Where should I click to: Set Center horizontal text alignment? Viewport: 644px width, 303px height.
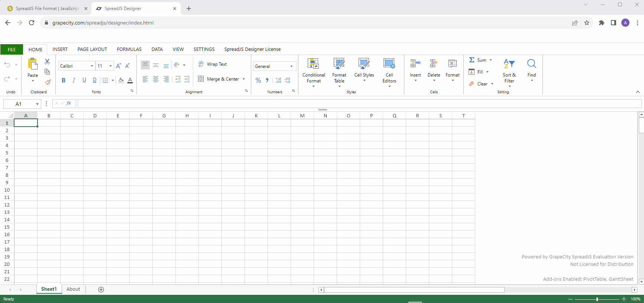(x=156, y=79)
